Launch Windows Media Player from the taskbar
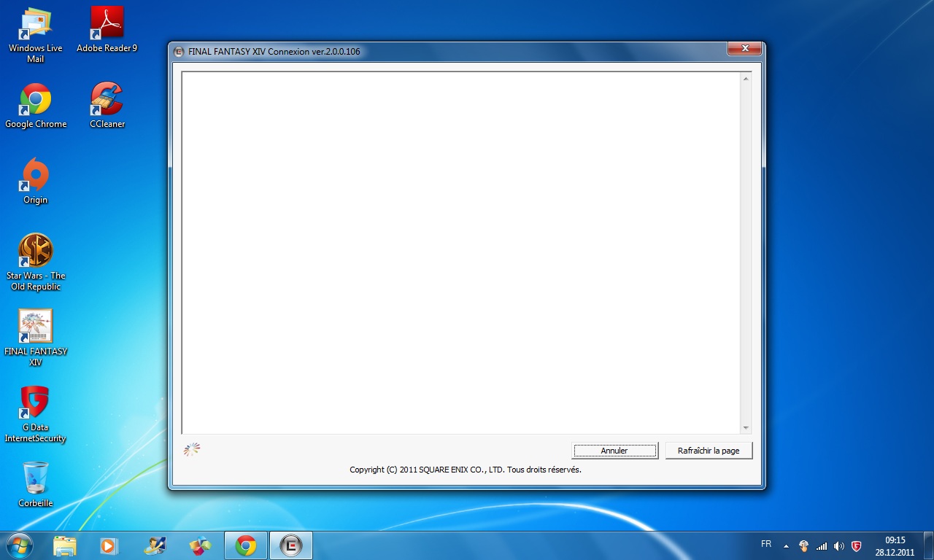This screenshot has height=560, width=934. (x=108, y=545)
